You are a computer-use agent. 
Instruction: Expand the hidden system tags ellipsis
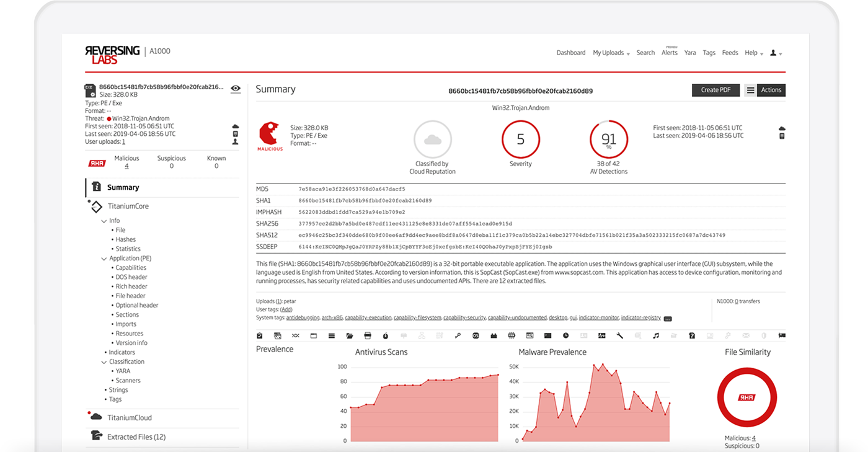click(668, 319)
